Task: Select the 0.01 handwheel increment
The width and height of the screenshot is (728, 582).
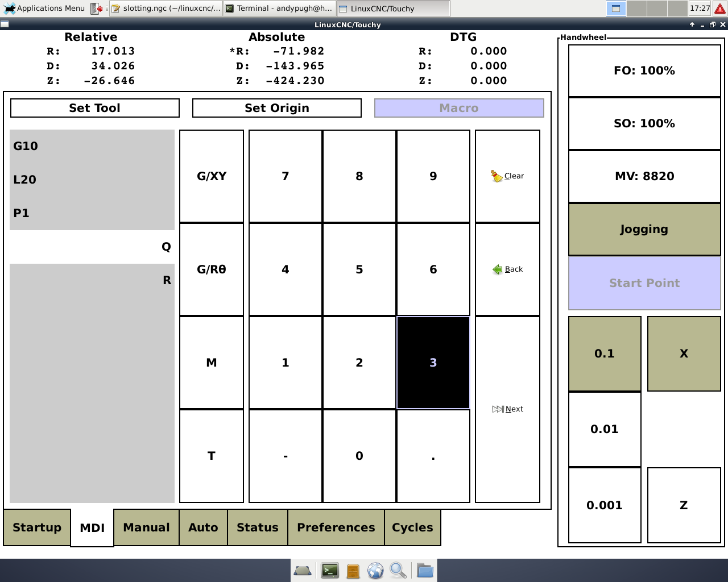Action: [605, 430]
